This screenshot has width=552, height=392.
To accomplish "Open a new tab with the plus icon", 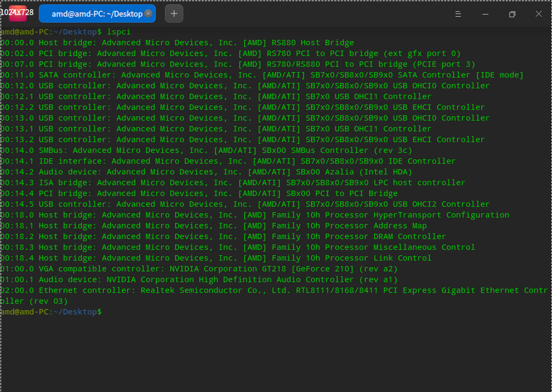I will [x=174, y=13].
